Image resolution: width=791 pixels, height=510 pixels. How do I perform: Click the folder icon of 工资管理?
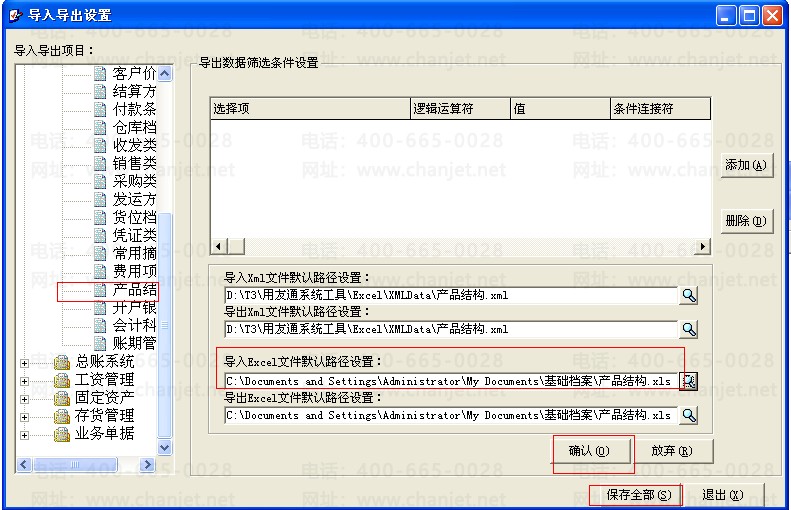coord(62,380)
